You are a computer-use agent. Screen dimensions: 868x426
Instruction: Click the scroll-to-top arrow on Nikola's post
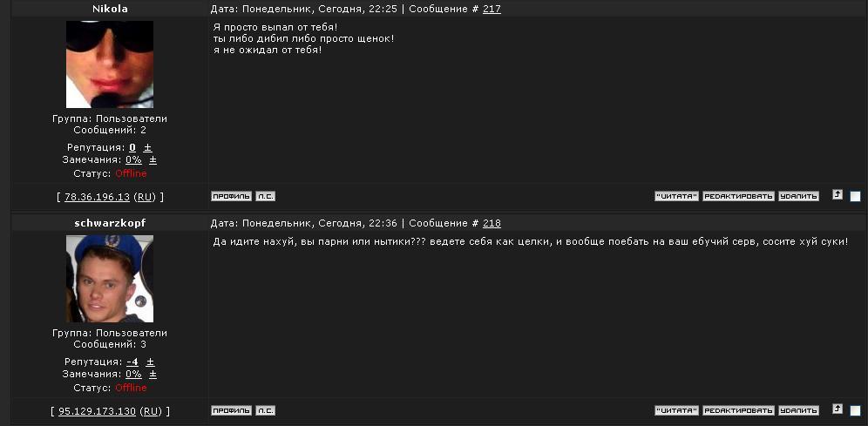tap(837, 195)
